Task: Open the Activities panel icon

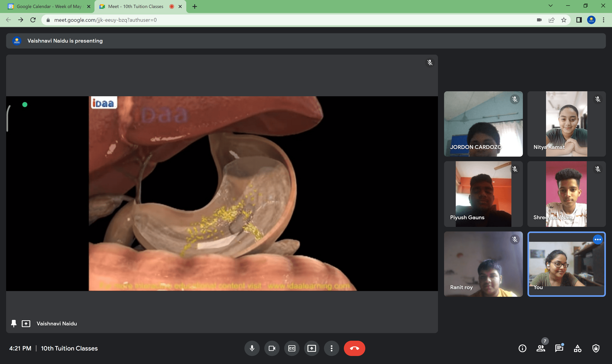Action: point(577,348)
